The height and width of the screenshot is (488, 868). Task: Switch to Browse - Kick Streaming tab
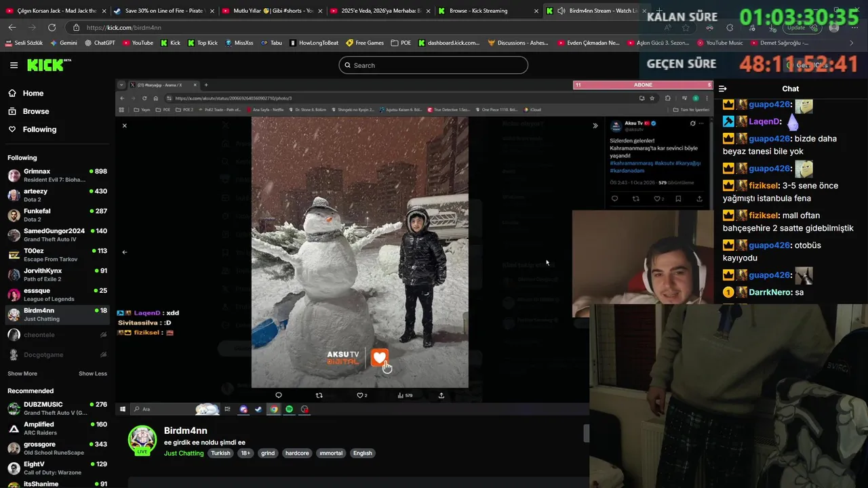click(484, 11)
